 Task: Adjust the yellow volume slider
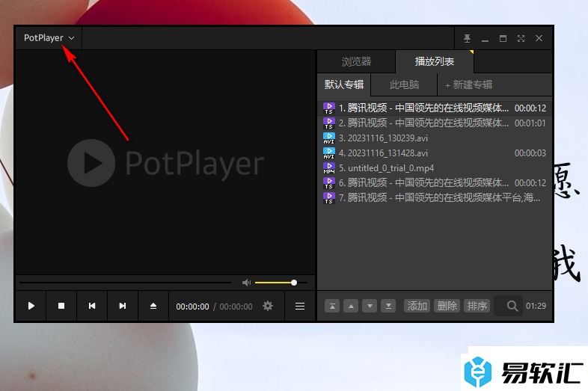[x=281, y=283]
